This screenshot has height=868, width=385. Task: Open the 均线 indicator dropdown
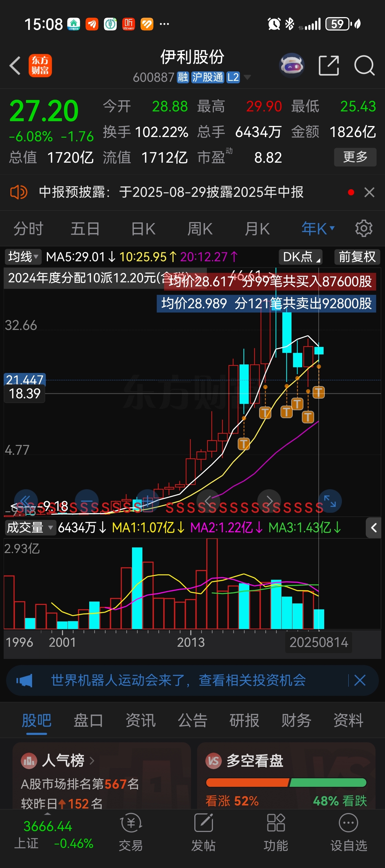[x=23, y=257]
